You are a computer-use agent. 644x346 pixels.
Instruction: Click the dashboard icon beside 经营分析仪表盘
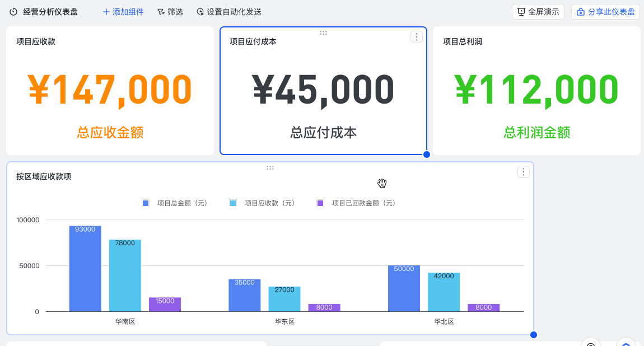13,12
